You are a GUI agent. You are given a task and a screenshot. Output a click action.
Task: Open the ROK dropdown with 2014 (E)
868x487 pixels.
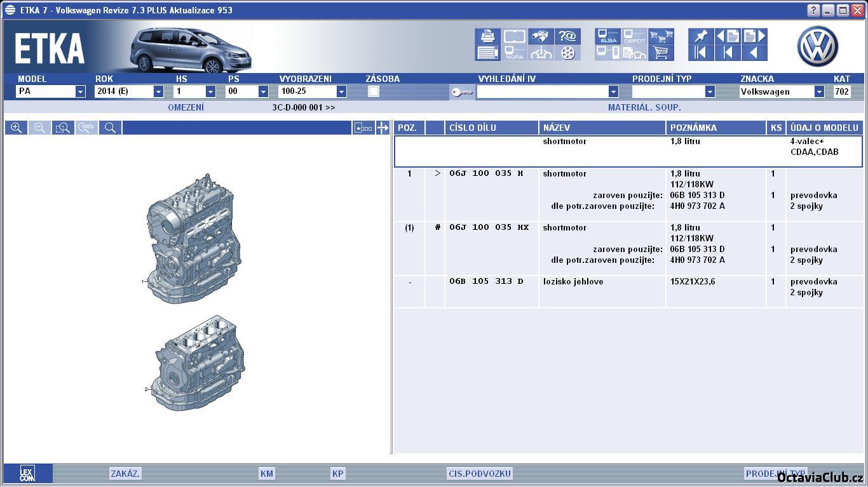[x=158, y=91]
